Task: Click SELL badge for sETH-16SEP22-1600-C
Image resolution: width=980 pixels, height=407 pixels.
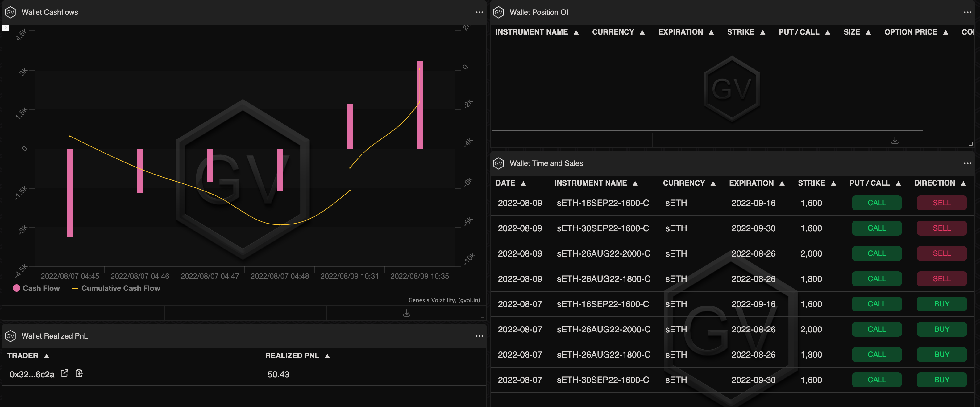Action: click(x=941, y=203)
